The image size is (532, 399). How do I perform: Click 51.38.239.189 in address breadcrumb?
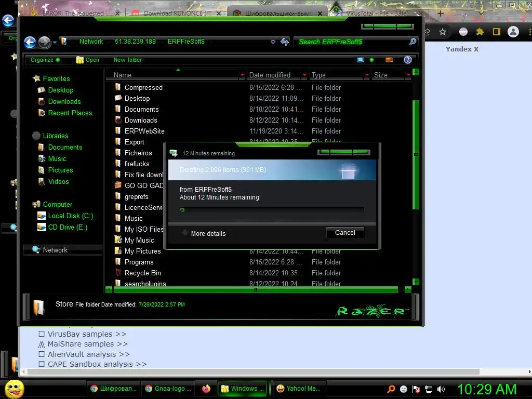click(x=135, y=42)
